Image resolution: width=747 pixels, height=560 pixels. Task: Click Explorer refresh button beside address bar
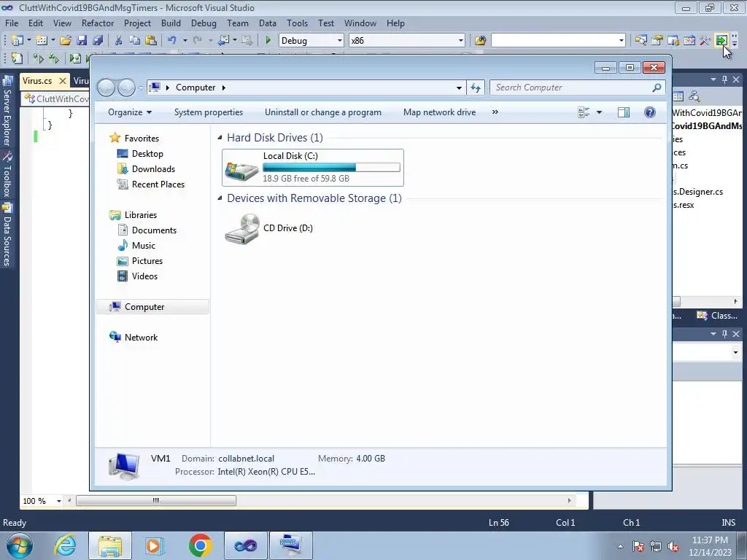tap(476, 87)
